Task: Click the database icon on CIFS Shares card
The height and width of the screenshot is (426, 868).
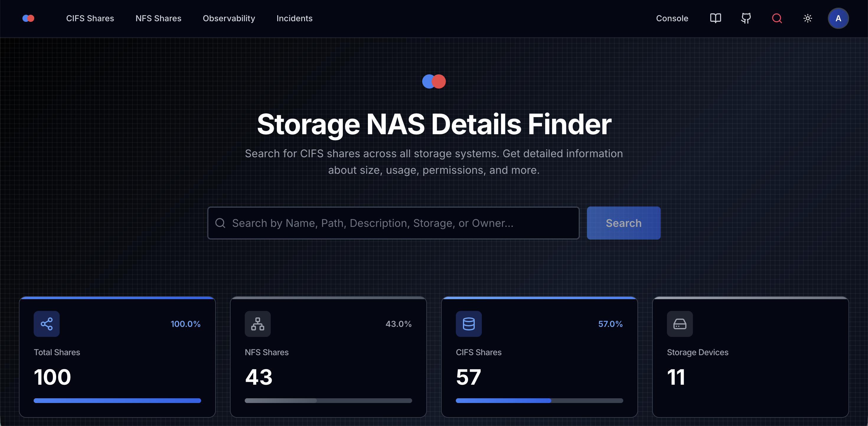Action: pos(468,324)
